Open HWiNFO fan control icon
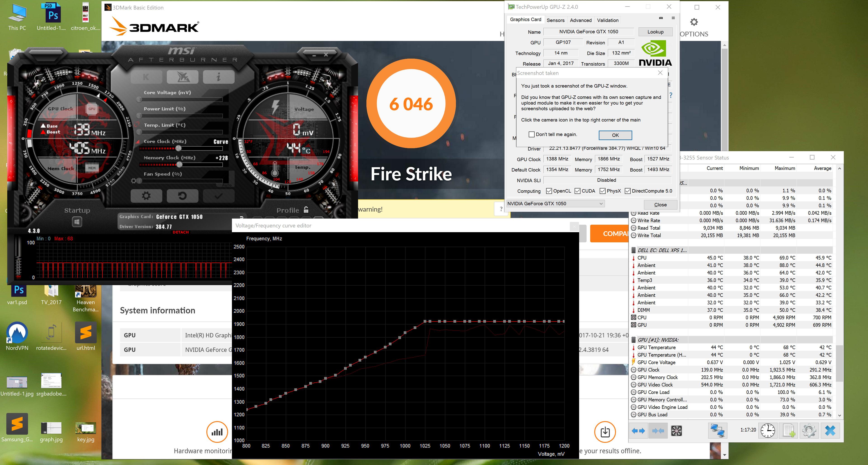Image resolution: width=868 pixels, height=465 pixels. [x=677, y=431]
